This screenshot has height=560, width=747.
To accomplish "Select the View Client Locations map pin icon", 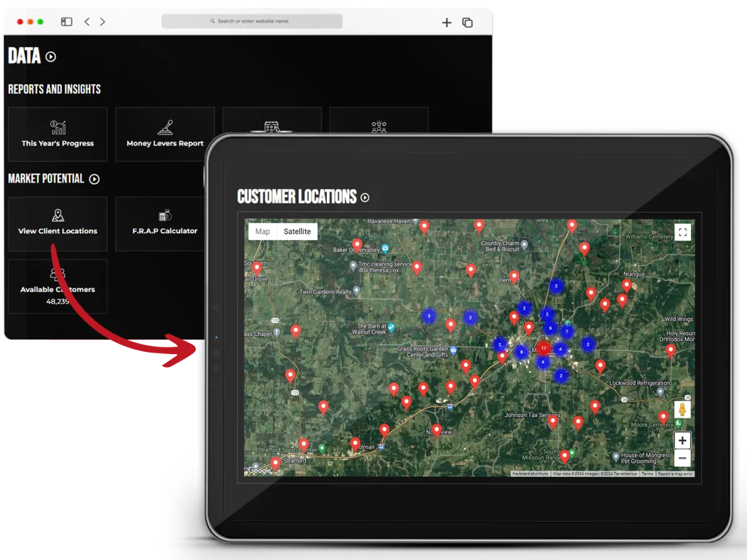I will 58,215.
